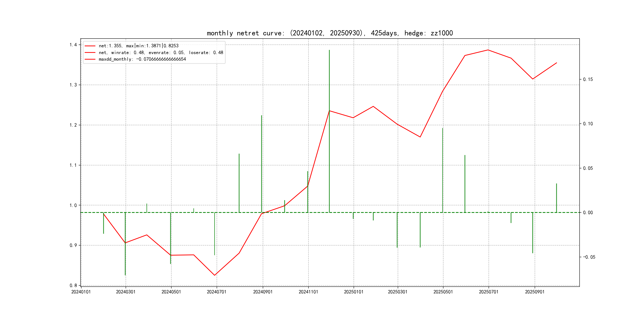Click the winrate legend entry
This screenshot has height=322, width=644.
coord(161,52)
